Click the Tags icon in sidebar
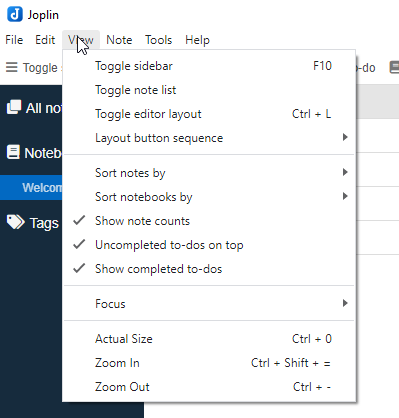 click(x=15, y=222)
